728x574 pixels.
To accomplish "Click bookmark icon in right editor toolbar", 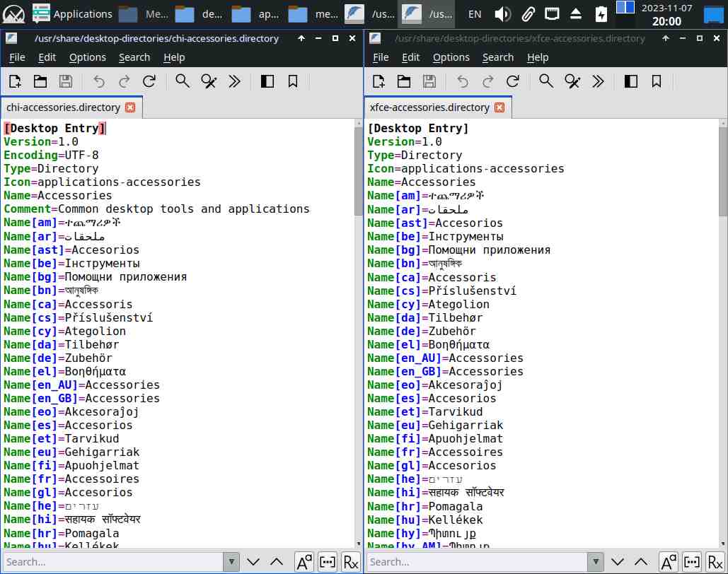I will pyautogui.click(x=657, y=81).
